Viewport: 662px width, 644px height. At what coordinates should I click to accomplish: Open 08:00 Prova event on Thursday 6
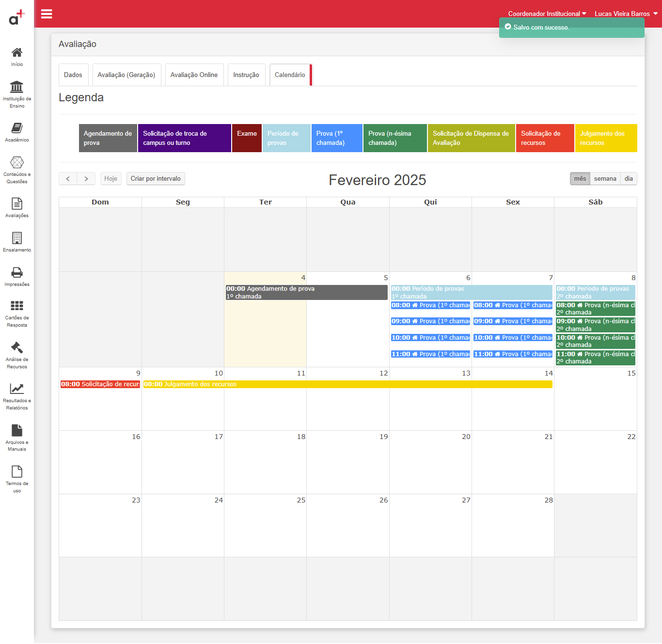coord(430,305)
